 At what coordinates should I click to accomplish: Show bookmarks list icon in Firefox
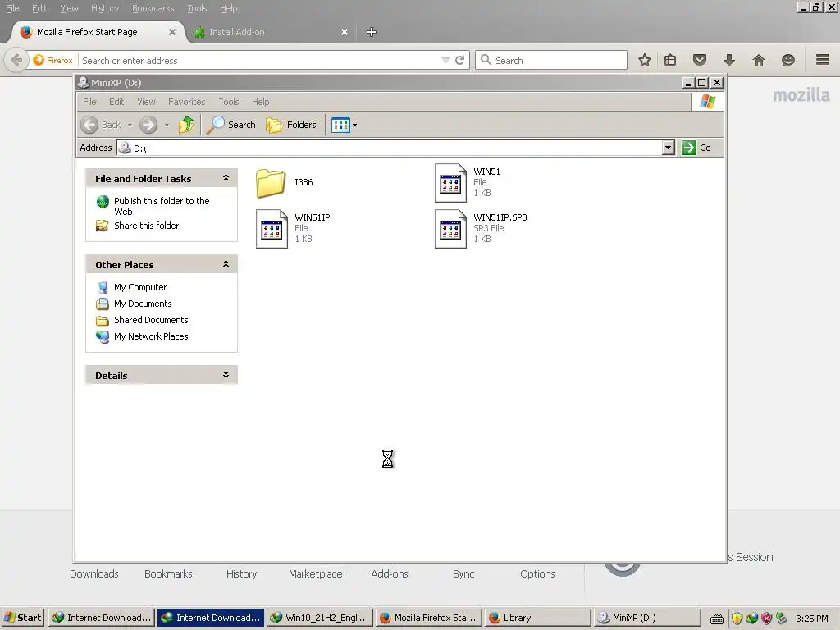coord(670,60)
